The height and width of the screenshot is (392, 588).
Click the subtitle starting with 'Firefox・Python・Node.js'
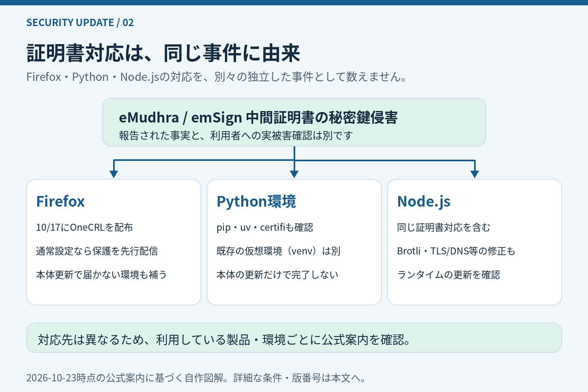click(x=216, y=77)
